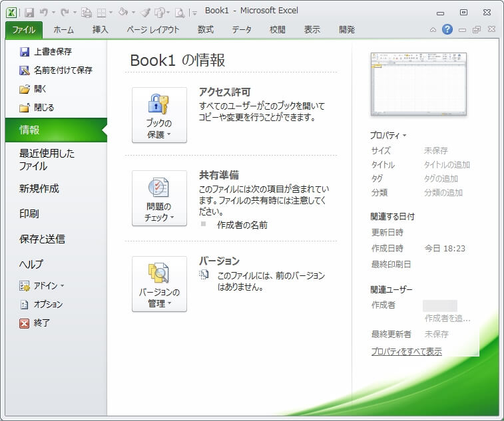
Task: Switch to the 数式 tab
Action: [206, 30]
